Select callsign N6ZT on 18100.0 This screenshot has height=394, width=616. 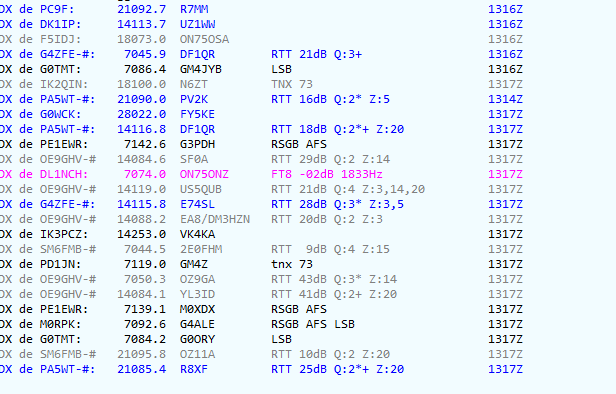[x=194, y=84]
